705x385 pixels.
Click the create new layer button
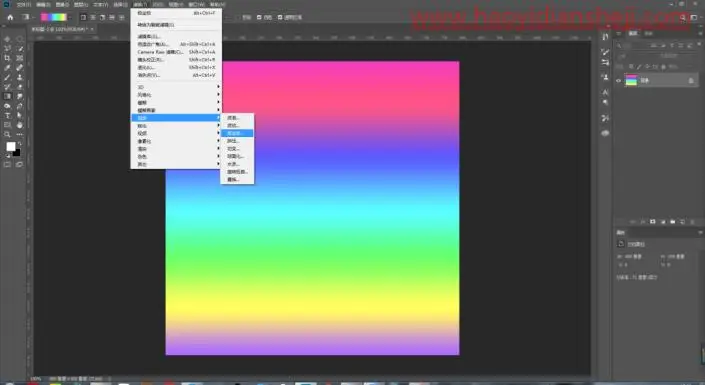[x=683, y=222]
